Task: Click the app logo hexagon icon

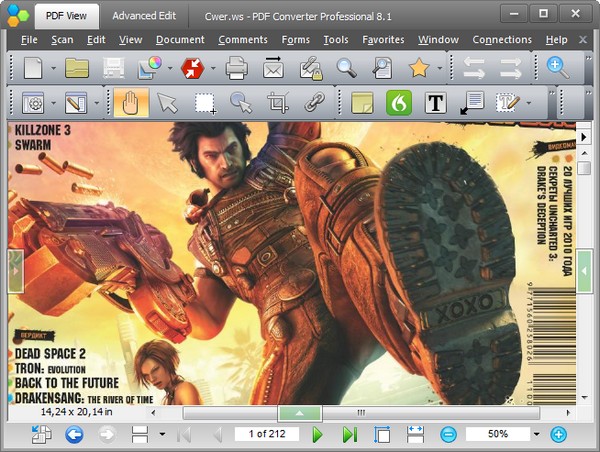Action: pyautogui.click(x=17, y=15)
